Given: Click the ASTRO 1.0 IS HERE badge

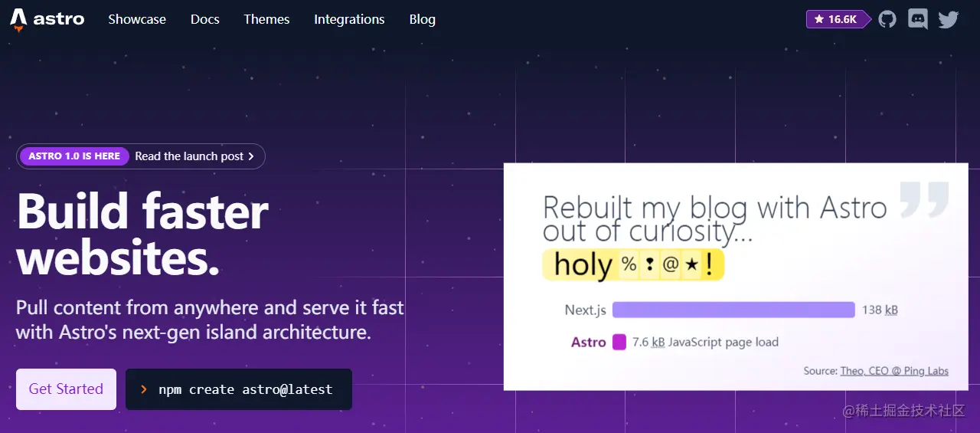Looking at the screenshot, I should 74,156.
